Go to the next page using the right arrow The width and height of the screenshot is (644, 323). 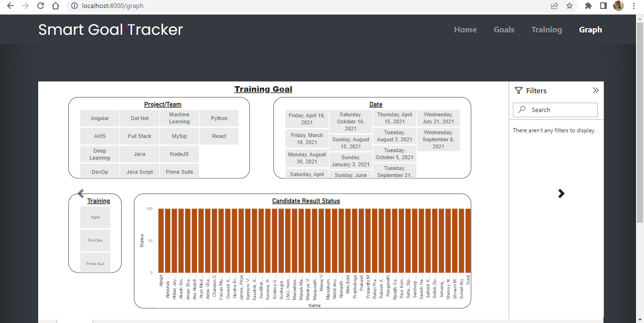(x=561, y=193)
